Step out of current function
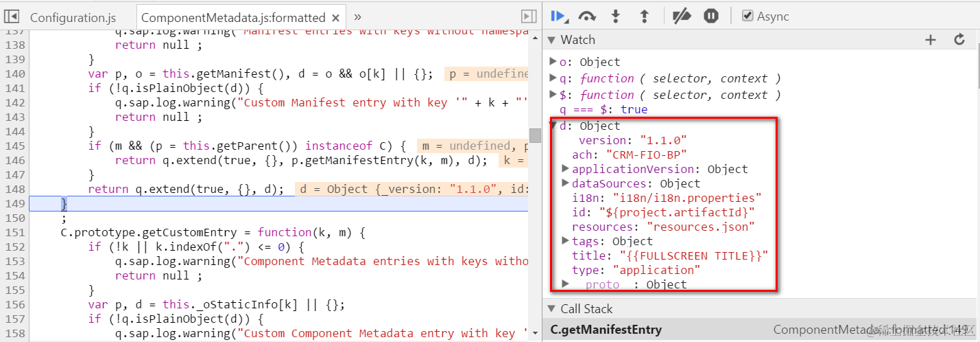Viewport: 980px width, 342px height. pyautogui.click(x=644, y=16)
